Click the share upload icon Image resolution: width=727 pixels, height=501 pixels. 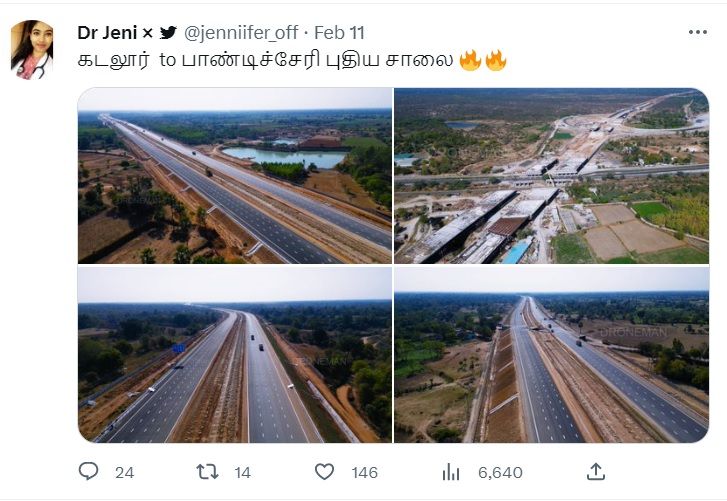click(x=595, y=472)
